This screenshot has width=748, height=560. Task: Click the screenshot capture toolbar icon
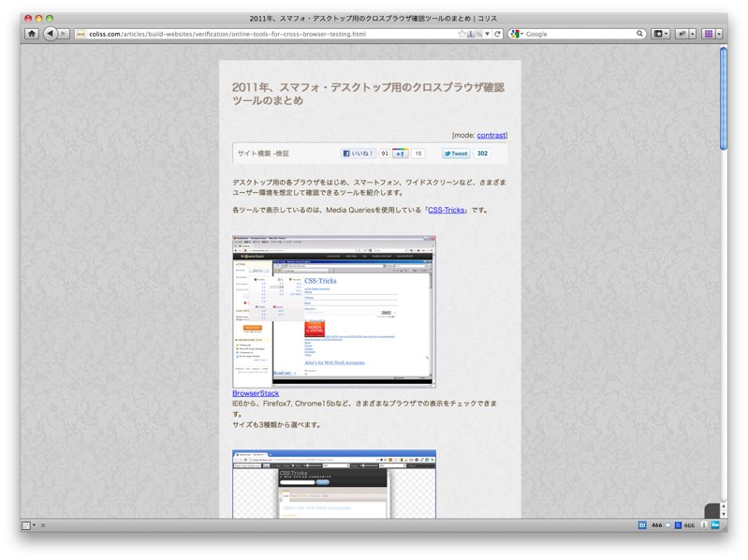658,34
